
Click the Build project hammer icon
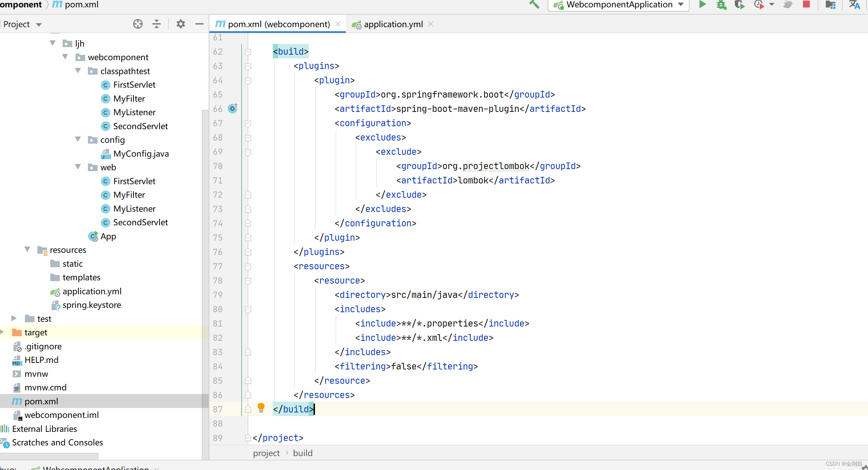(x=534, y=5)
